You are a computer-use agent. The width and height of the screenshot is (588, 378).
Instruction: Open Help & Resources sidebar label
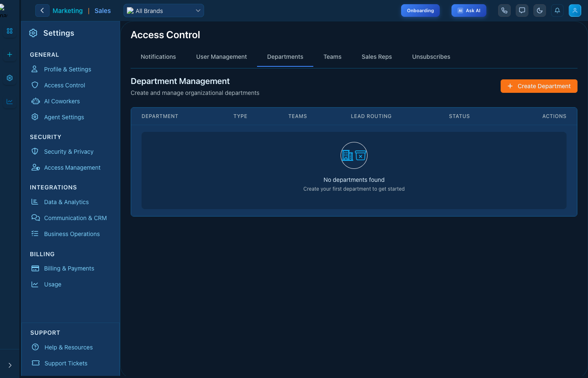pos(68,347)
